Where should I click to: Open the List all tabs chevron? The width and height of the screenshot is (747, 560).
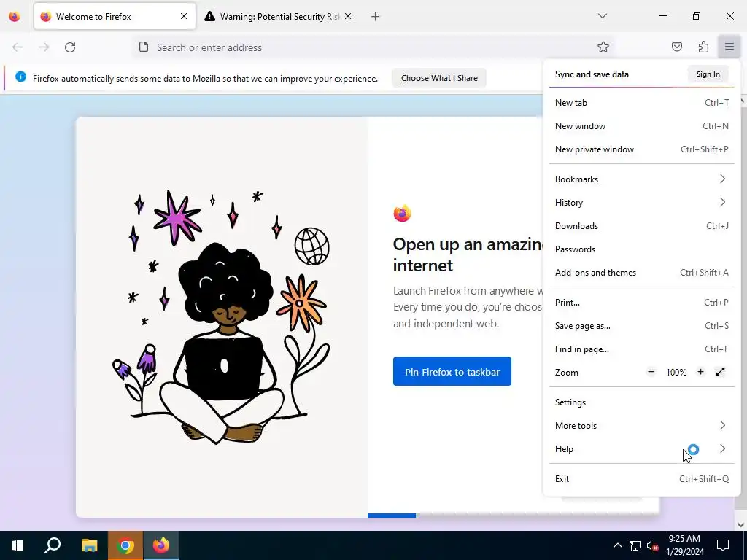point(602,16)
